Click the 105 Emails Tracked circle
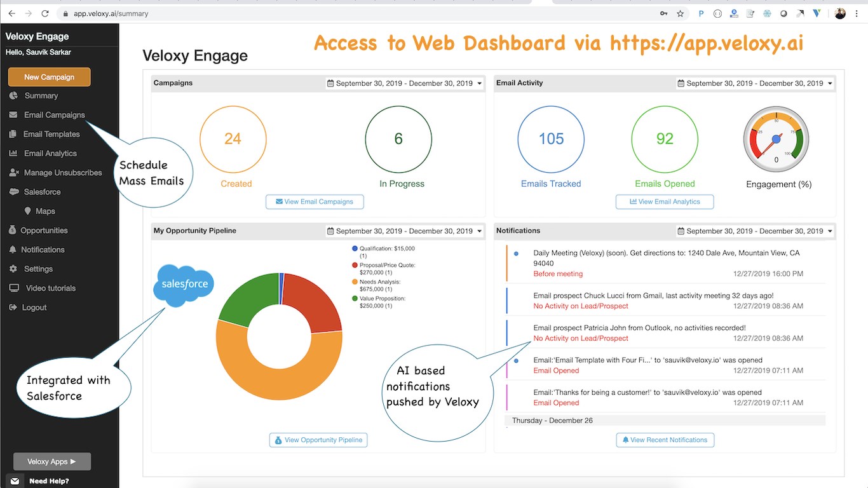The height and width of the screenshot is (488, 868). point(551,139)
